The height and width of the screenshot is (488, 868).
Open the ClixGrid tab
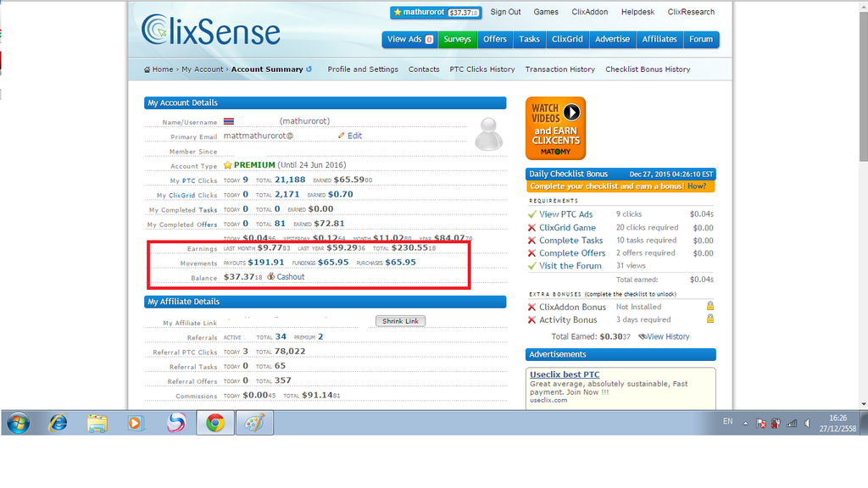[x=567, y=39]
